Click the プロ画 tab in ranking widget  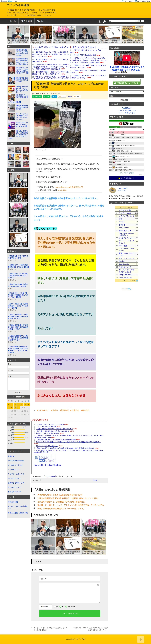coord(136,127)
